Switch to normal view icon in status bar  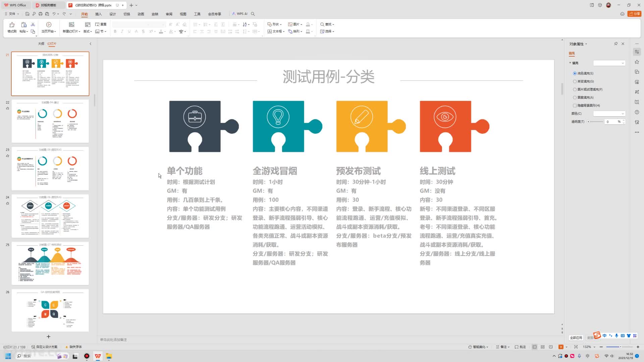(x=534, y=347)
